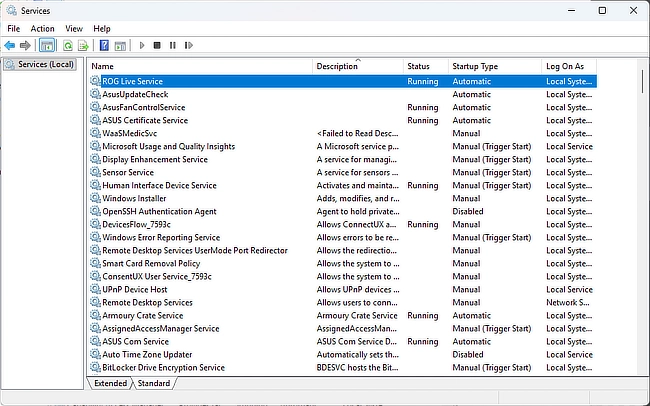Sort by the Description column header
Screen dimensions: 650x406
[x=358, y=66]
